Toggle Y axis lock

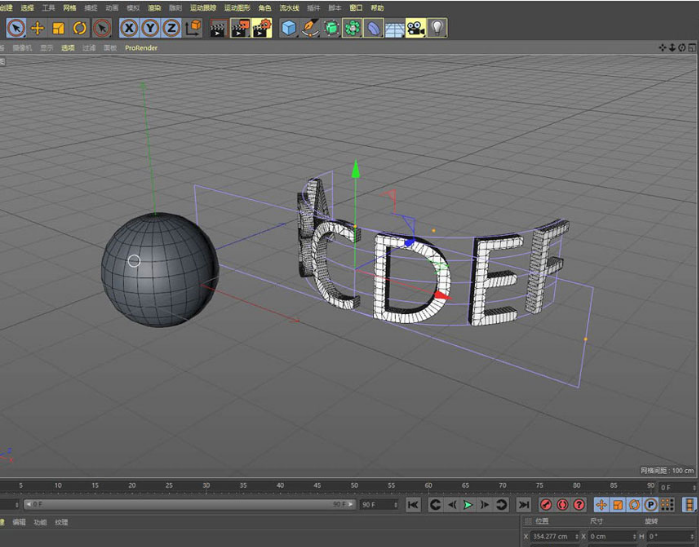click(150, 28)
